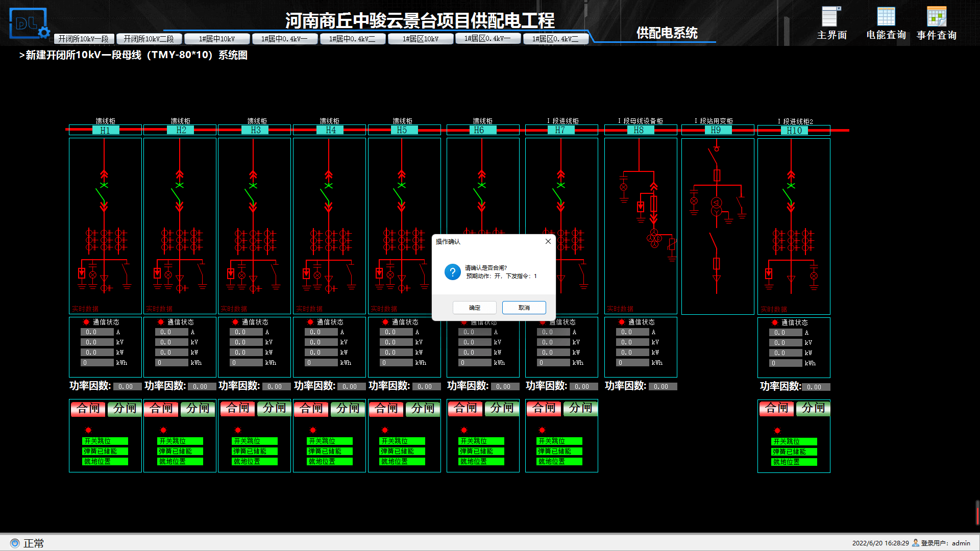Viewport: 980px width, 551px height.
Task: Open the 事件查询 event query icon
Action: 936,17
